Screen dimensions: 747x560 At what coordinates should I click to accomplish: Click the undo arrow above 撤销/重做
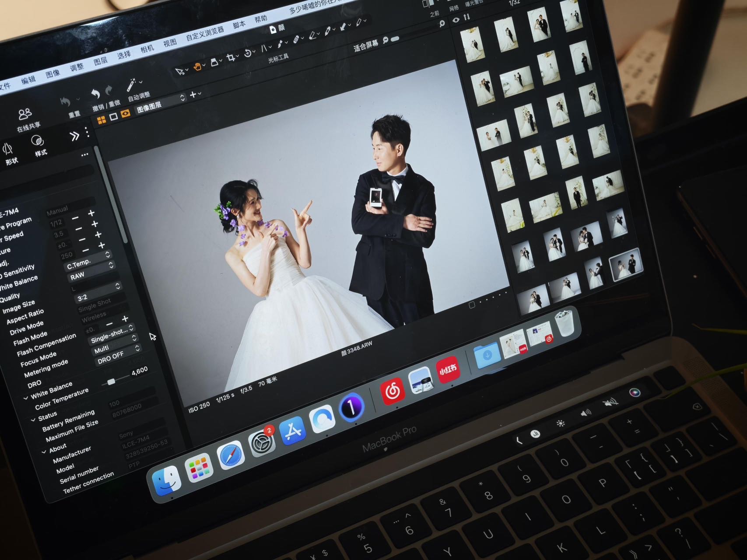point(95,94)
